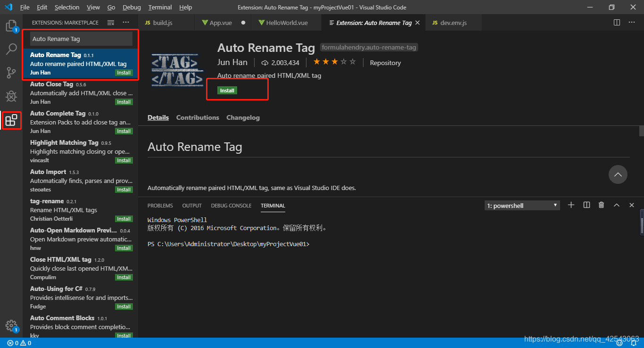Add a new terminal with plus icon
The height and width of the screenshot is (348, 644).
[x=571, y=205]
